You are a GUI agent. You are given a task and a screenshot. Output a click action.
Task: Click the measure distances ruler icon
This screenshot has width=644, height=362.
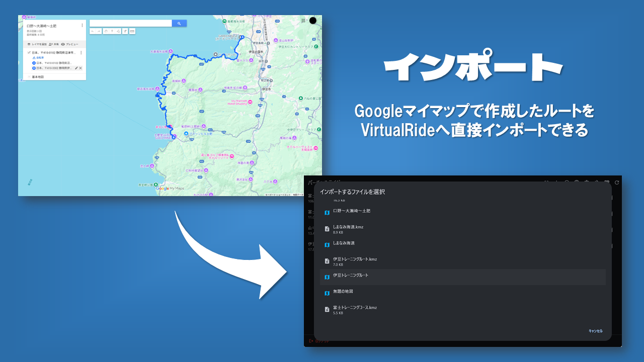point(132,31)
